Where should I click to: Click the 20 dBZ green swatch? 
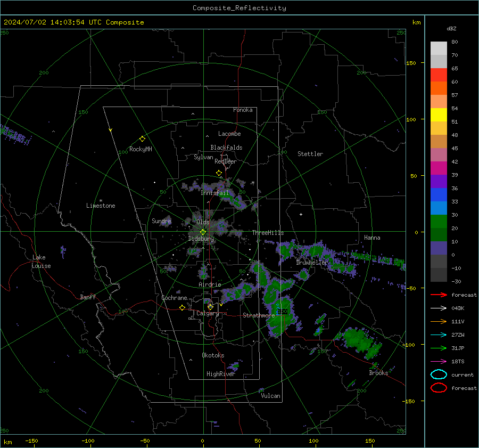point(439,222)
